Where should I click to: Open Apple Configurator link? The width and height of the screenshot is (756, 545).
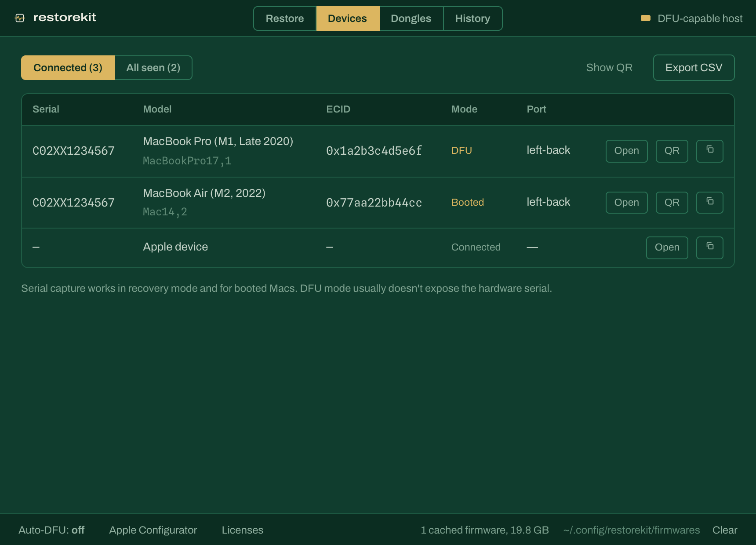click(153, 530)
